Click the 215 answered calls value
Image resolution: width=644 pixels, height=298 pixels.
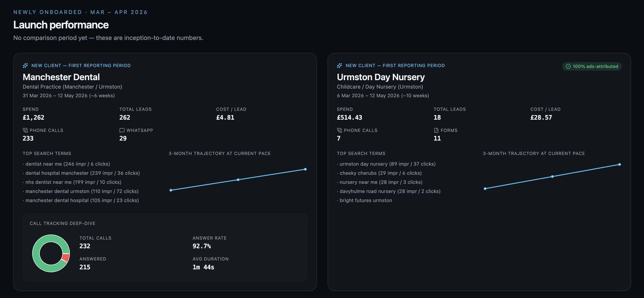coord(85,267)
